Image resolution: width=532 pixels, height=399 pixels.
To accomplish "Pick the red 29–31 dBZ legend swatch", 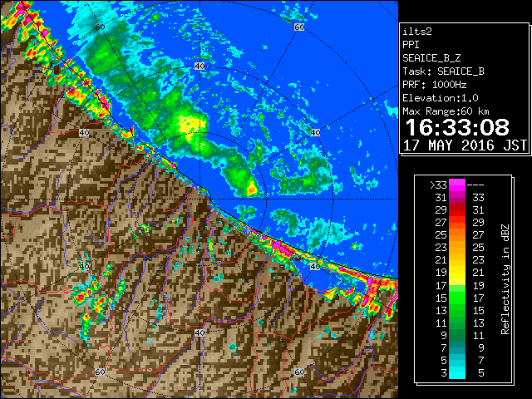I will [457, 210].
